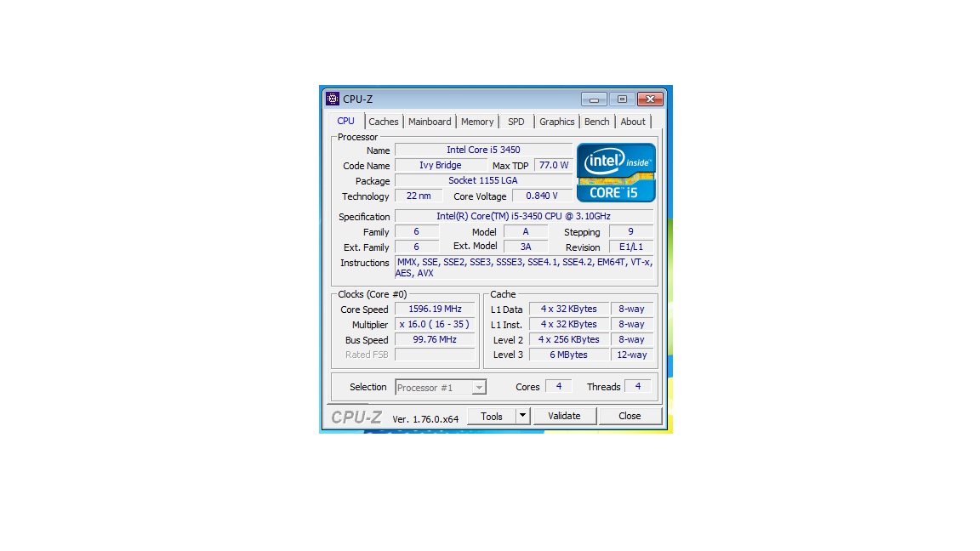The width and height of the screenshot is (980, 551).
Task: Click the version text Ver. 1.76.0.x64
Action: (x=425, y=419)
